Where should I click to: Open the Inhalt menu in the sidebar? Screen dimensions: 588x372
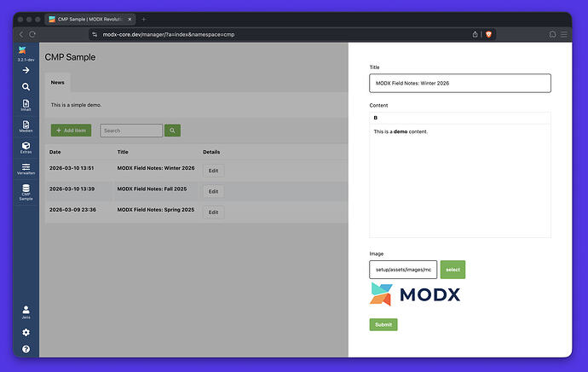click(x=26, y=106)
